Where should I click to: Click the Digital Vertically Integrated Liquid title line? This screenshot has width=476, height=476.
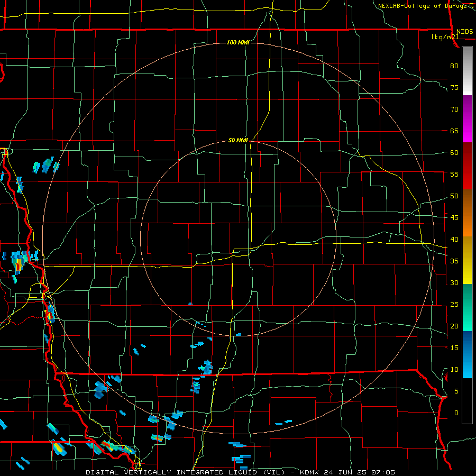(241, 472)
